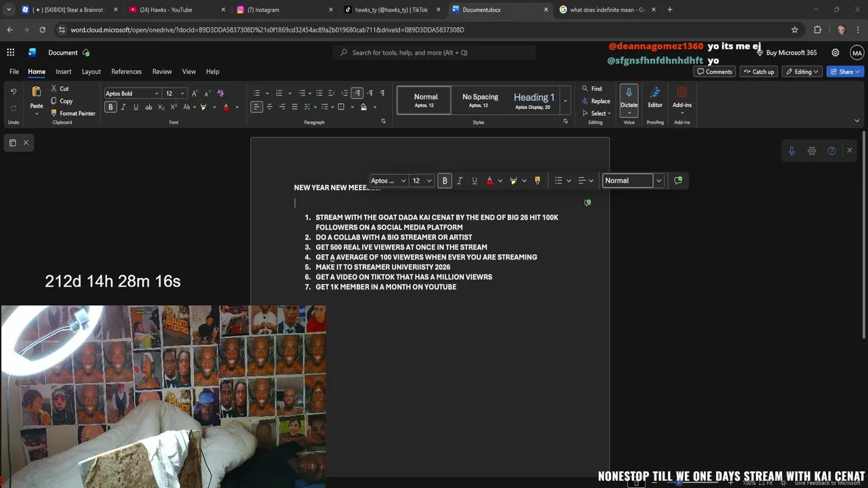Justify the paragraph text
The width and height of the screenshot is (868, 488).
[295, 107]
